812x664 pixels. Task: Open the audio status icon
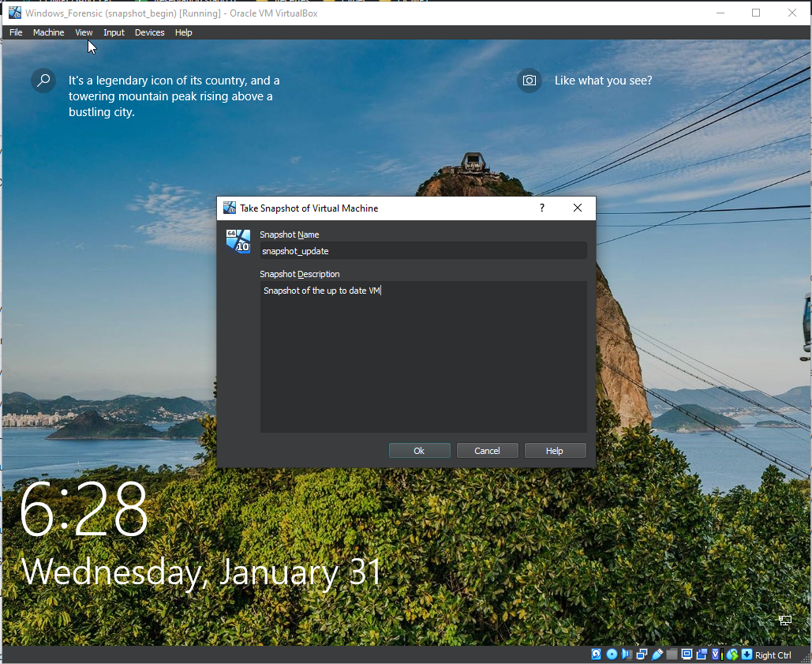coord(627,655)
